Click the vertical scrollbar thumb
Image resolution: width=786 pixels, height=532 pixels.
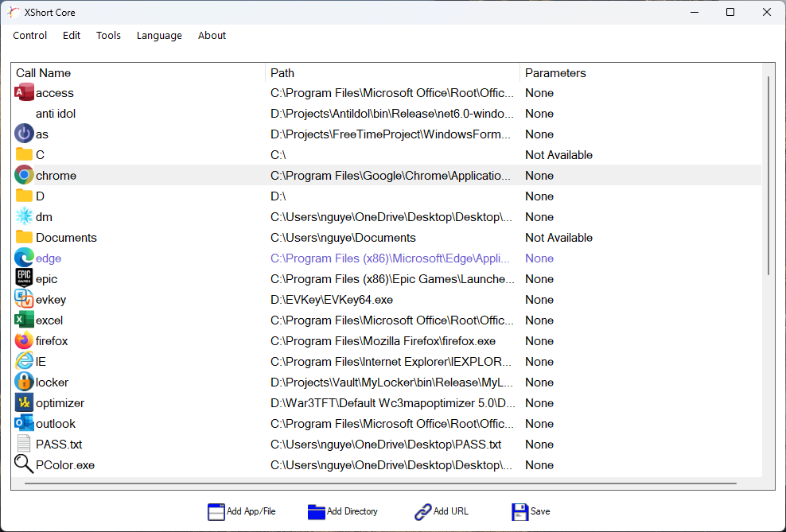[x=768, y=175]
